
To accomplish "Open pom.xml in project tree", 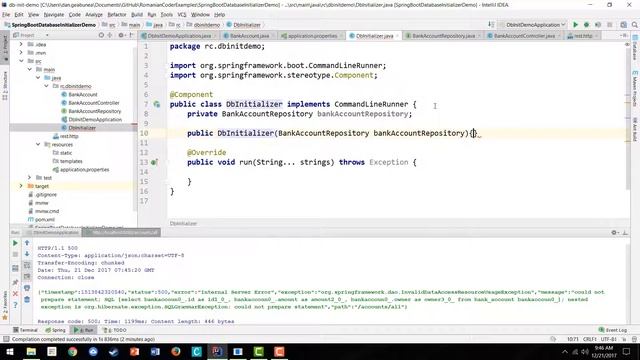I will [45, 220].
